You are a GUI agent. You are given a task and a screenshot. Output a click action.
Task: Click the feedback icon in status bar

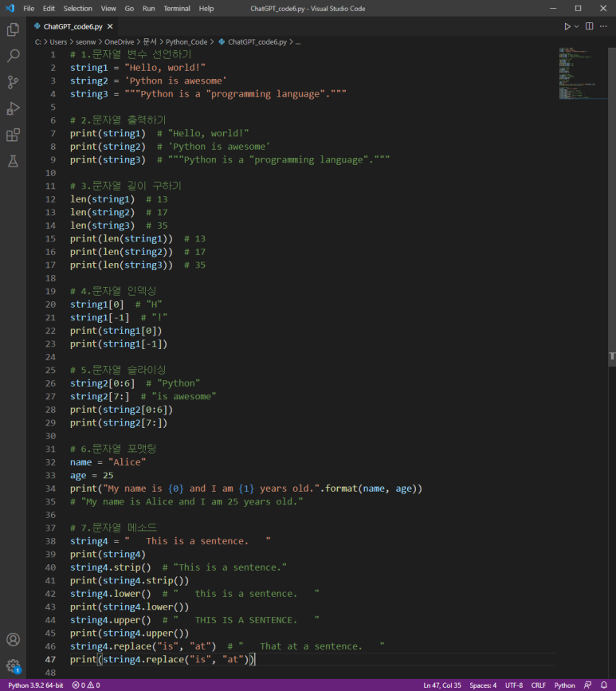pos(588,685)
